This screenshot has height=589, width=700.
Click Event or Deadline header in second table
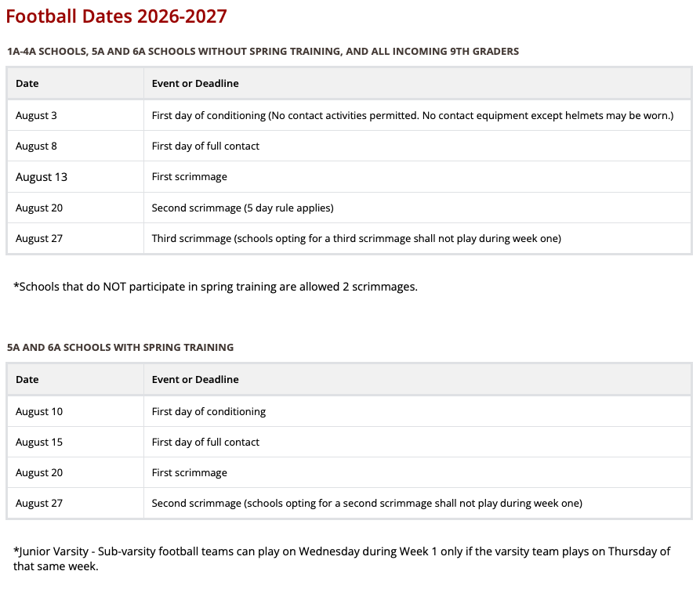tap(417, 379)
